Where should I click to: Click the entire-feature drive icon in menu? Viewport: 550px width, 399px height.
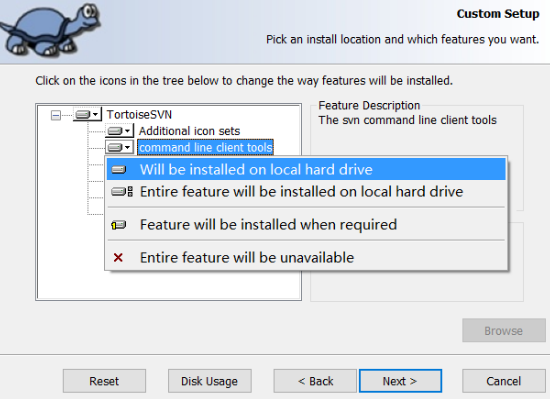coord(122,192)
